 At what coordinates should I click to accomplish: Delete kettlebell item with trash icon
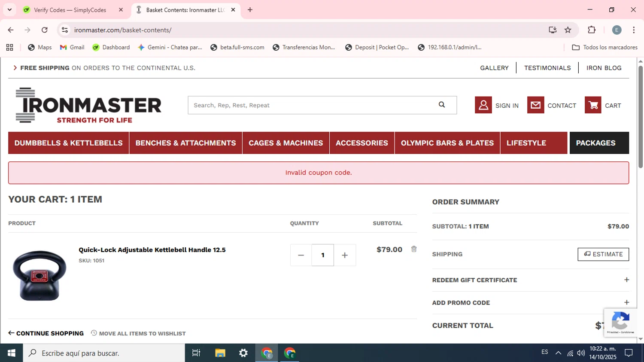[414, 249]
